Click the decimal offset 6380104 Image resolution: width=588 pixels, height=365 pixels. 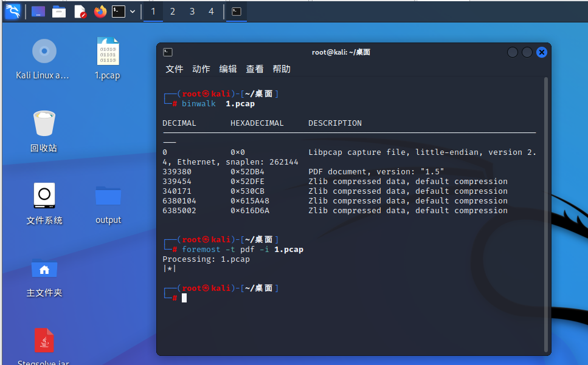coord(179,201)
